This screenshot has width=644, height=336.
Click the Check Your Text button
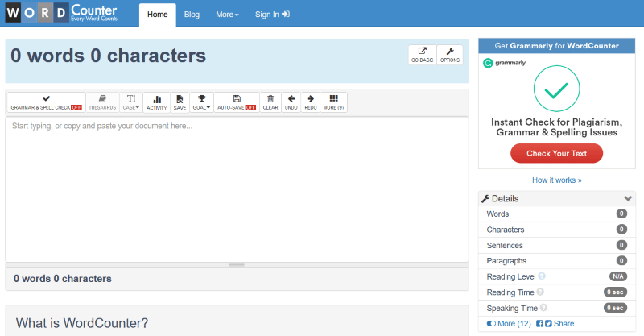coord(556,153)
